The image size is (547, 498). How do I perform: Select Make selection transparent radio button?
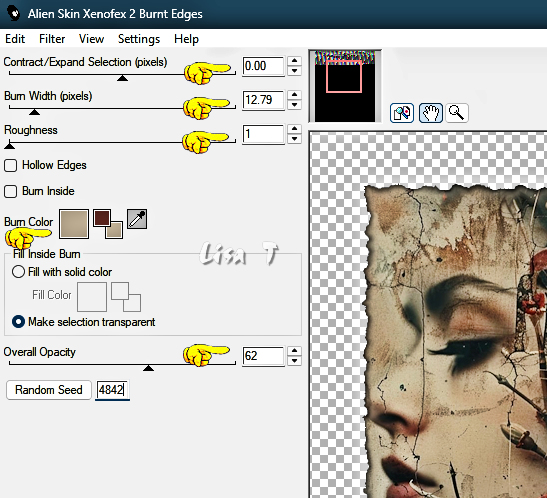[18, 322]
